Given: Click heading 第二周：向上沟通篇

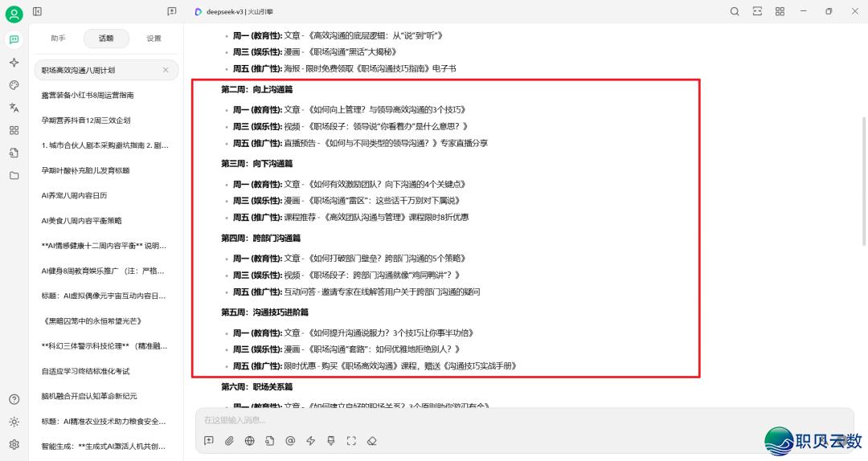Looking at the screenshot, I should click(257, 89).
